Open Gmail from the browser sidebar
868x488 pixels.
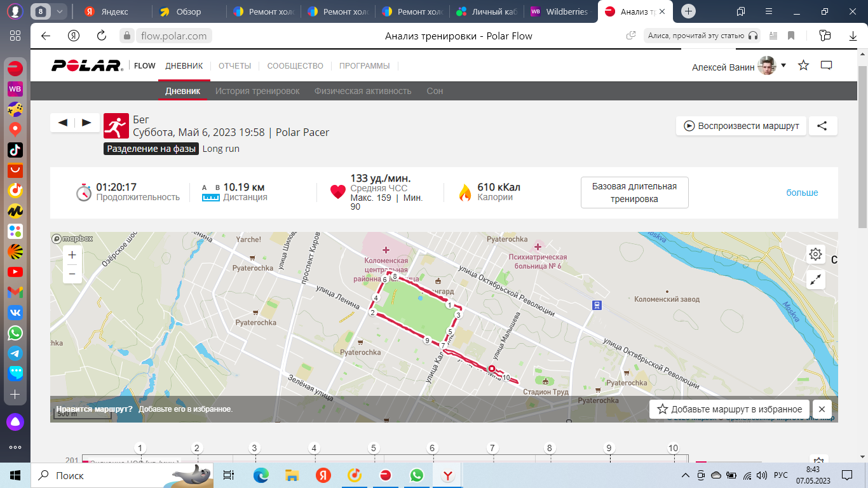(x=15, y=292)
